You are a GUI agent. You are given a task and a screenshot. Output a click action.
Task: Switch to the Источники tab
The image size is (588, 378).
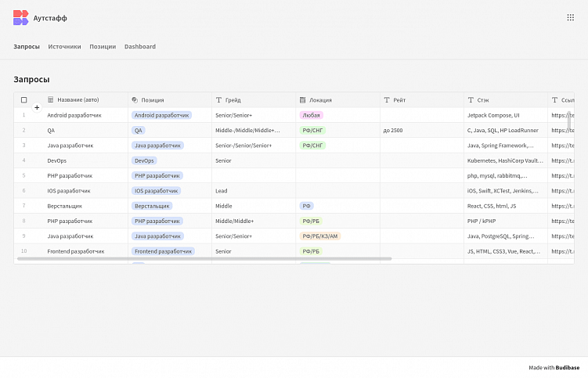pos(64,46)
